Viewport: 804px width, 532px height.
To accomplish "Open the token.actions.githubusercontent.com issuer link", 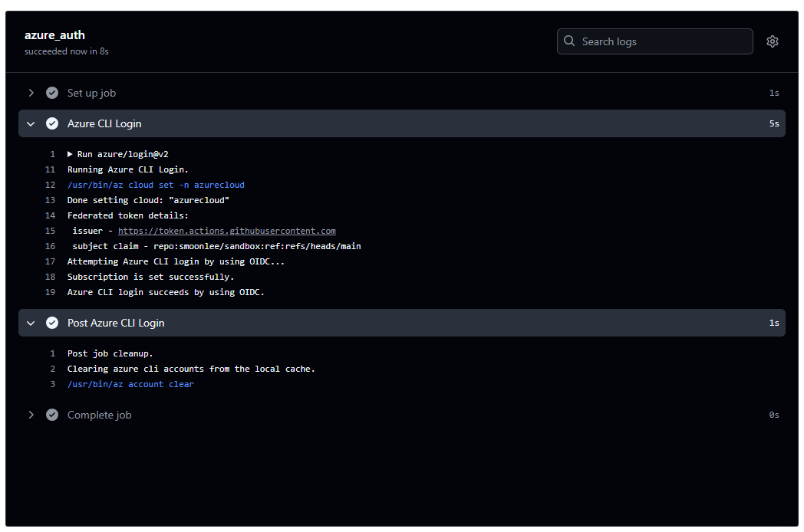I will click(x=226, y=232).
